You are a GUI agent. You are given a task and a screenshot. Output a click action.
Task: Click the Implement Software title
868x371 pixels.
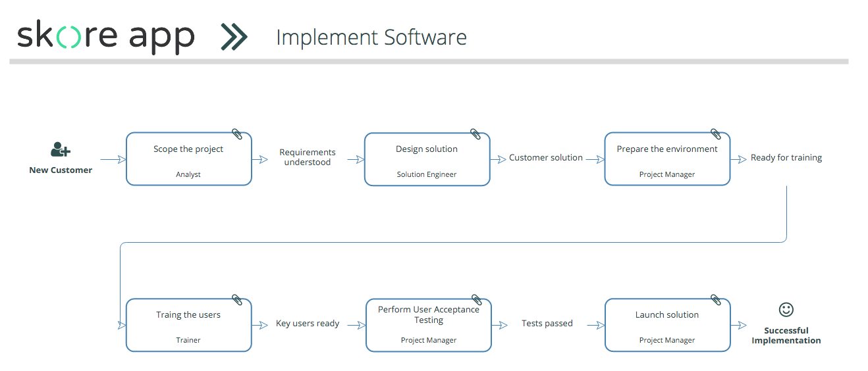[371, 37]
